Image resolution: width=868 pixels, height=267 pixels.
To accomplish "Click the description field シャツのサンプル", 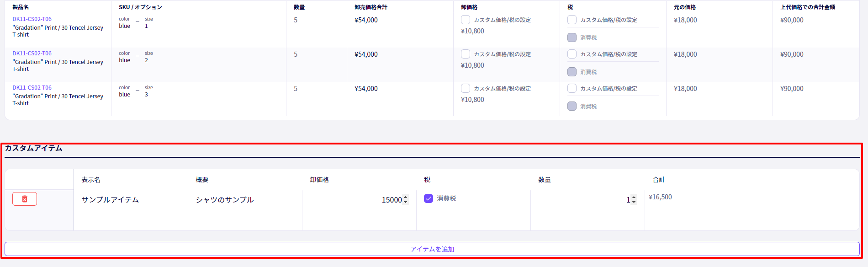I will pyautogui.click(x=245, y=200).
